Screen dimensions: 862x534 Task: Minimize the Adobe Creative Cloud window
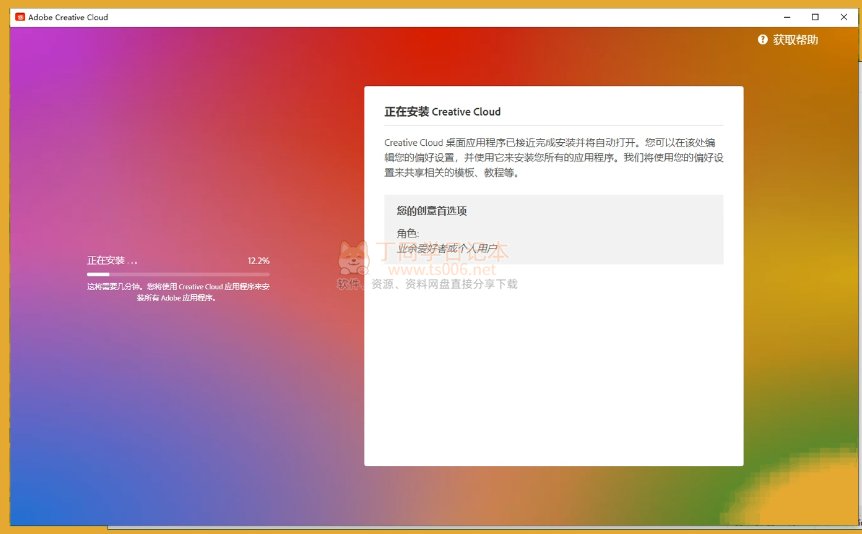pos(787,17)
